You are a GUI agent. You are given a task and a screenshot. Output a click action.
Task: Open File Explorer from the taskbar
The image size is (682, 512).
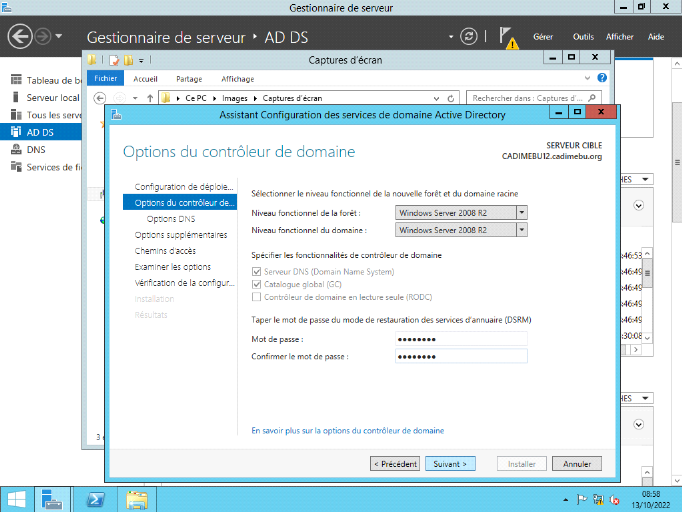137,499
